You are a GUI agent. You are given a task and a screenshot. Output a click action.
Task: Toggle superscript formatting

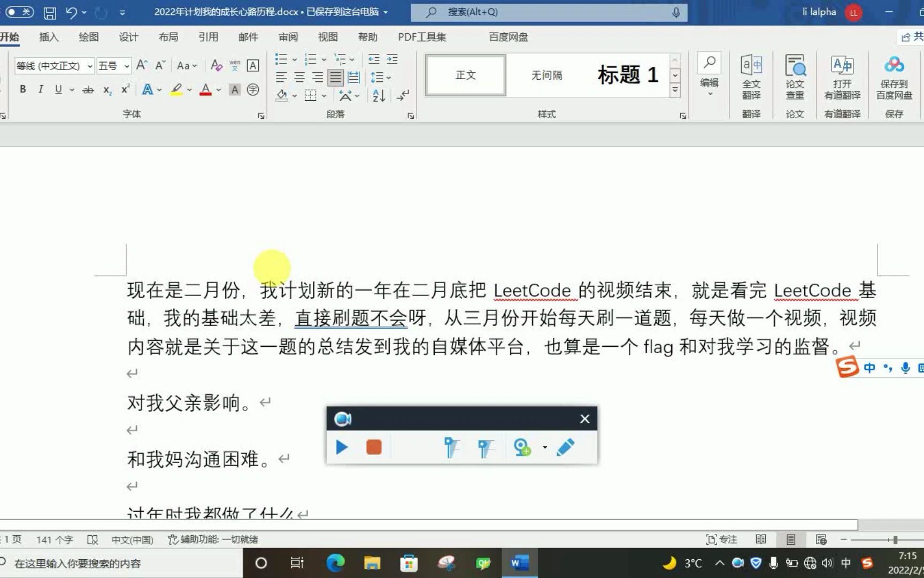pos(125,89)
